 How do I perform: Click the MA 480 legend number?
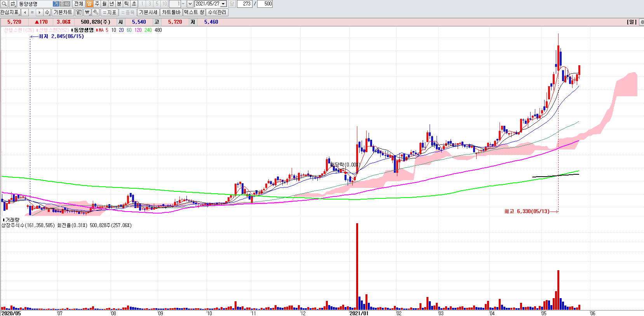(158, 30)
